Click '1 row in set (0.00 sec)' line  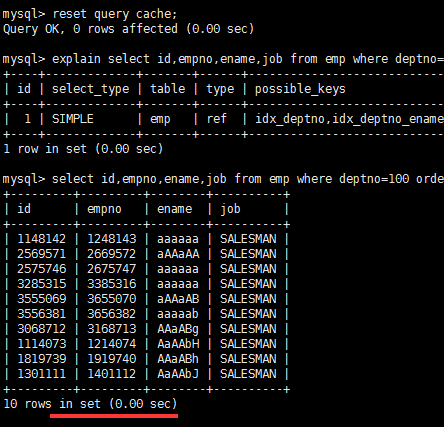[83, 149]
